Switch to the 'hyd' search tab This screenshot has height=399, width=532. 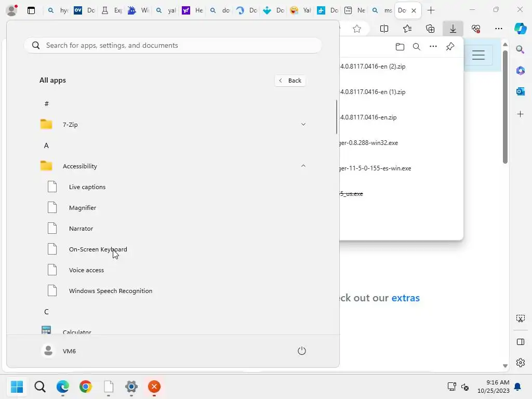point(58,10)
